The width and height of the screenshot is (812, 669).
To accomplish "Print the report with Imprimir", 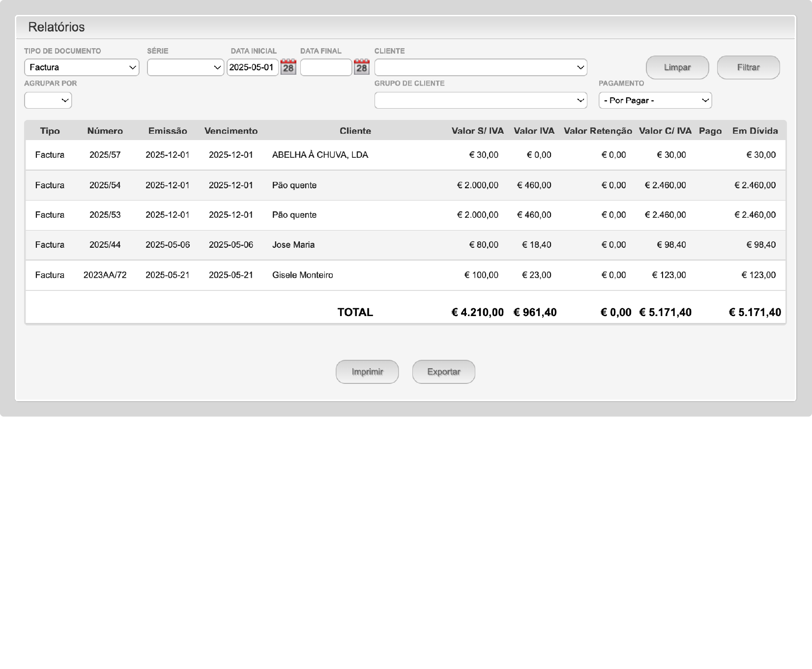I will pos(367,372).
